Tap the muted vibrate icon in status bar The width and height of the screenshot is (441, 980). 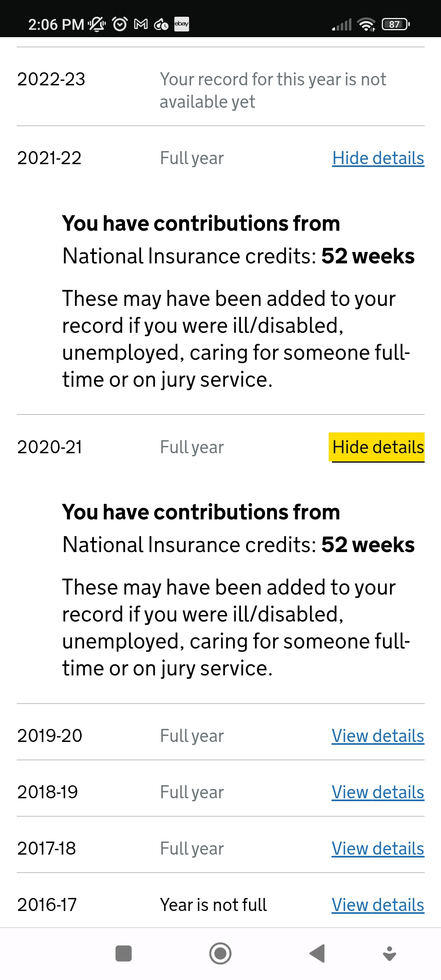pos(97,24)
